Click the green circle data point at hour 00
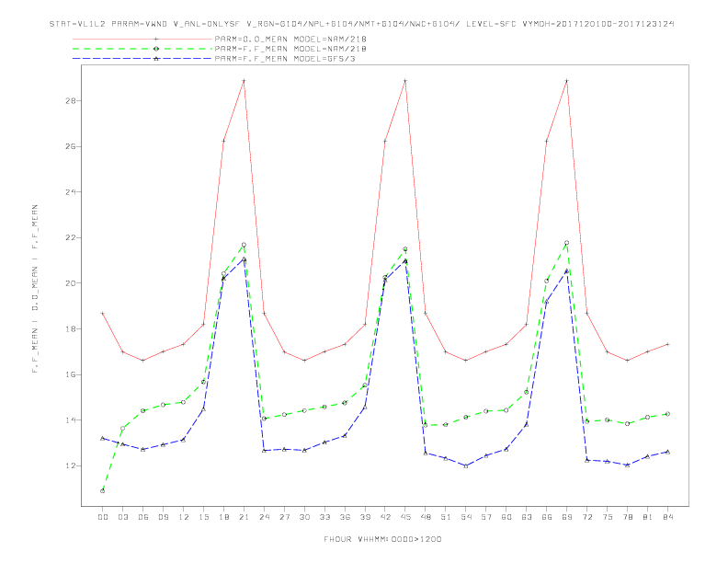Viewport: 728px width, 563px height. (103, 491)
